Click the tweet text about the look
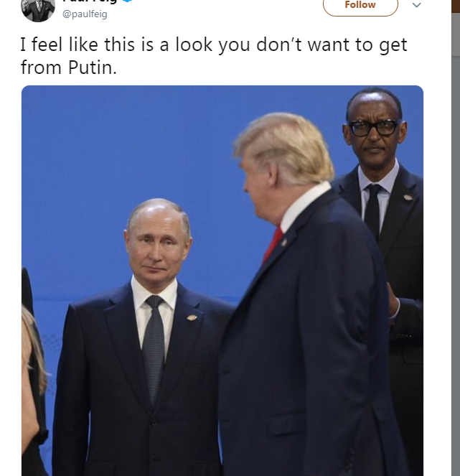The height and width of the screenshot is (476, 460). point(214,56)
